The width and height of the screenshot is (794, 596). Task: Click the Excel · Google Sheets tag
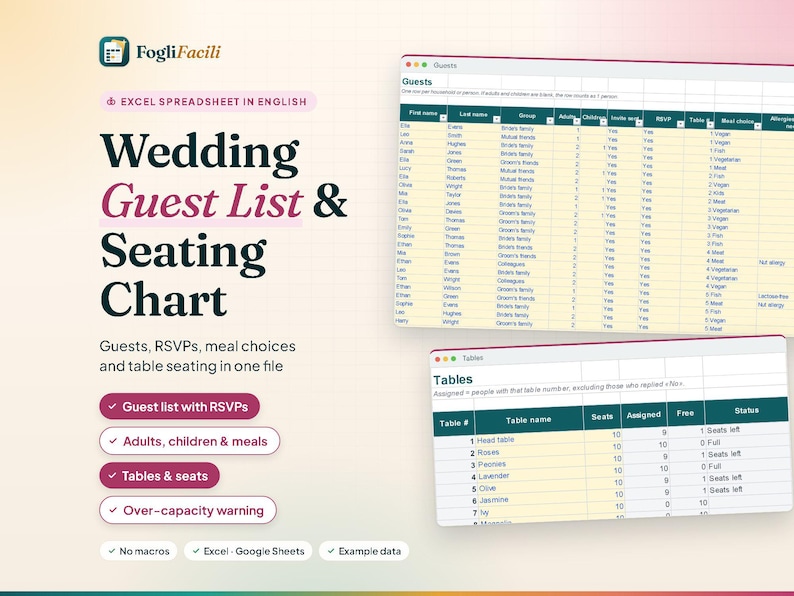coord(248,551)
